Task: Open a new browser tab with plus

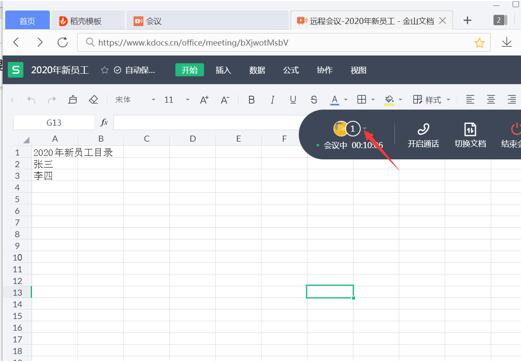Action: click(x=467, y=20)
